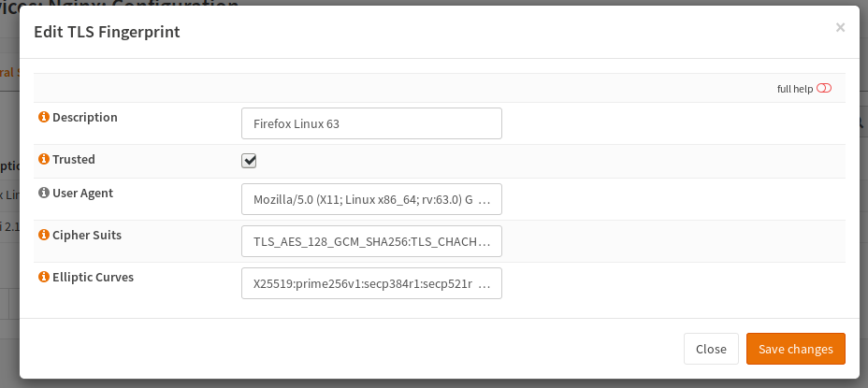
Task: Show help for the Cipher Suits field
Action: coord(43,236)
